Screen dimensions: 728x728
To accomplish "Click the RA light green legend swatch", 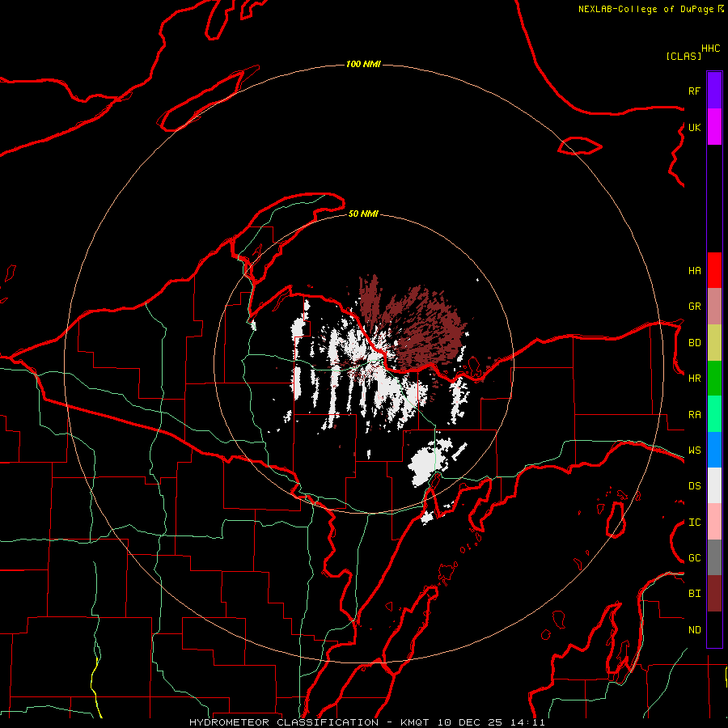I will tap(714, 414).
